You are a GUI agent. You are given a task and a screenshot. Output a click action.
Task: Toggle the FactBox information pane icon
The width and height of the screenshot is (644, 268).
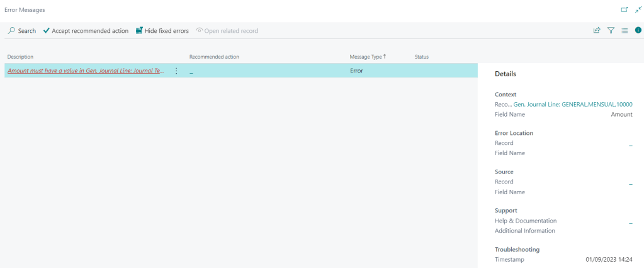638,30
